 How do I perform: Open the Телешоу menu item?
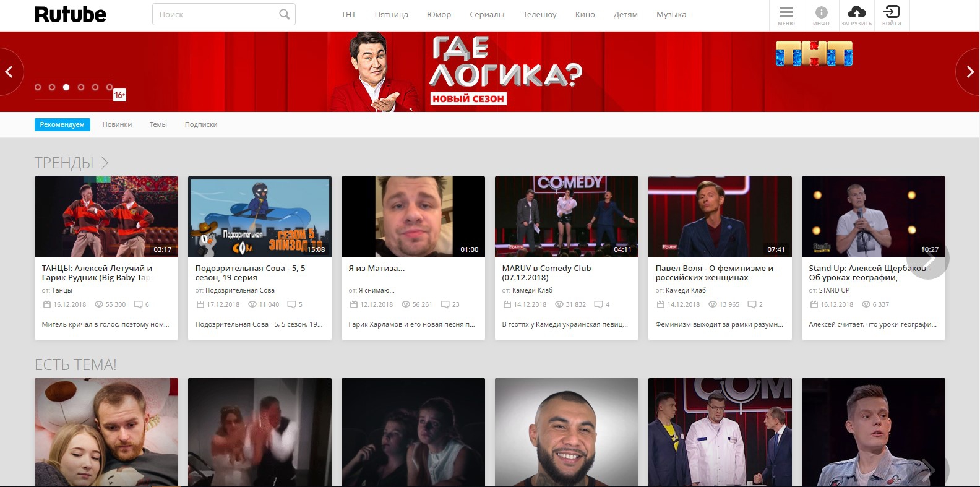539,14
